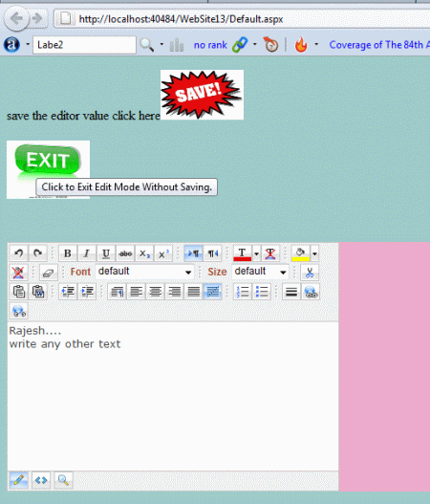430x504 pixels.
Task: Insert an ordered numbered list
Action: [243, 292]
